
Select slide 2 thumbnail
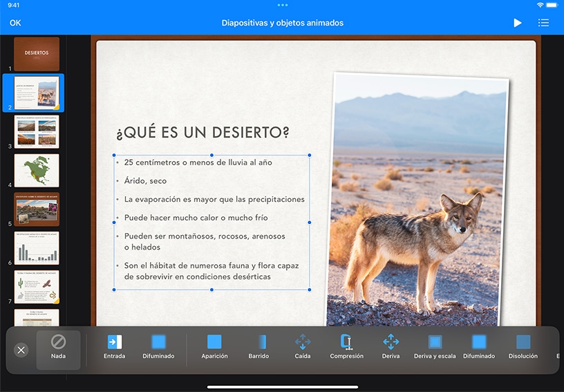(37, 93)
